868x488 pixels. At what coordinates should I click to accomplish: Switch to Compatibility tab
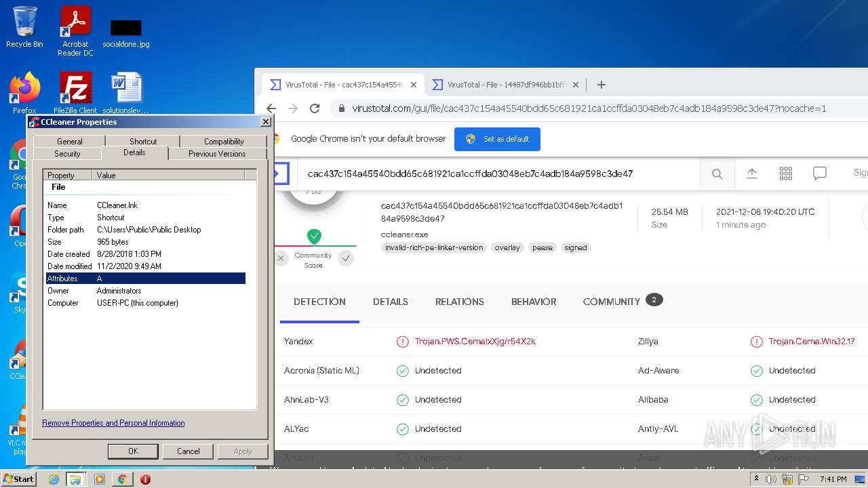point(224,141)
